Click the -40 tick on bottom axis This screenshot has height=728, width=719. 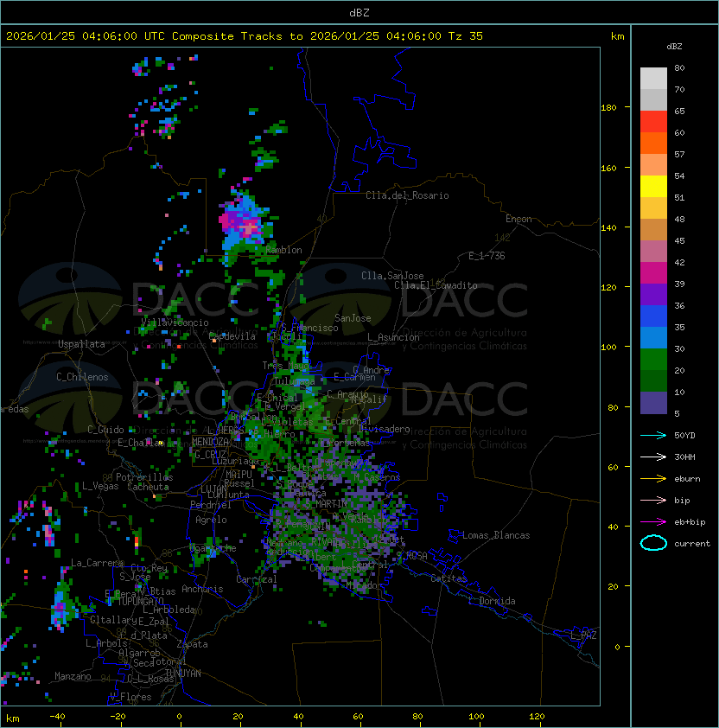57,717
